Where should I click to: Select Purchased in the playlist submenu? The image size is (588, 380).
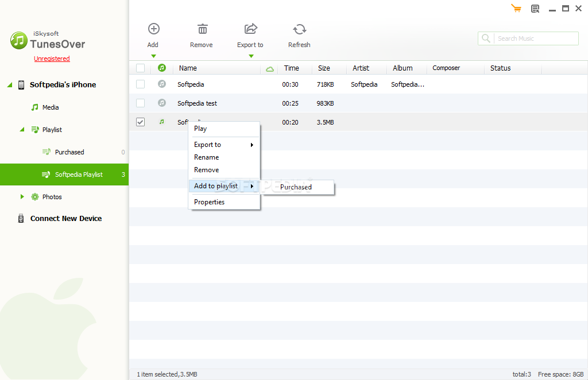point(297,187)
